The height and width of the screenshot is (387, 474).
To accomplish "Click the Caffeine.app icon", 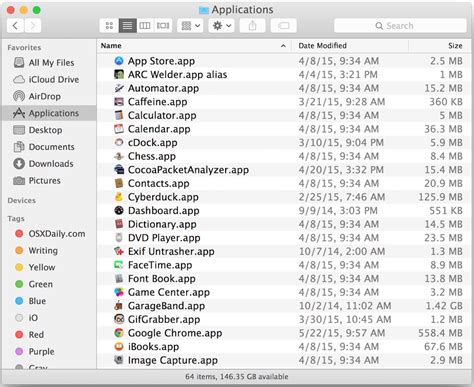I will (x=119, y=102).
